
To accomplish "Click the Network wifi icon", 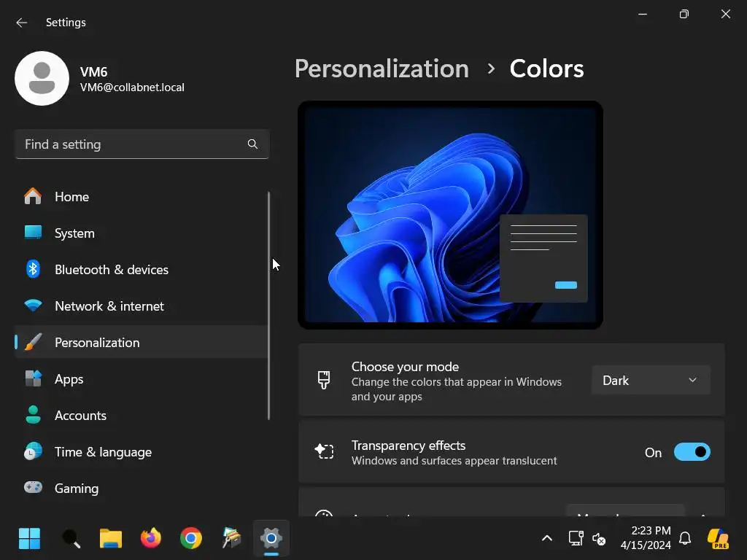I will (x=33, y=306).
